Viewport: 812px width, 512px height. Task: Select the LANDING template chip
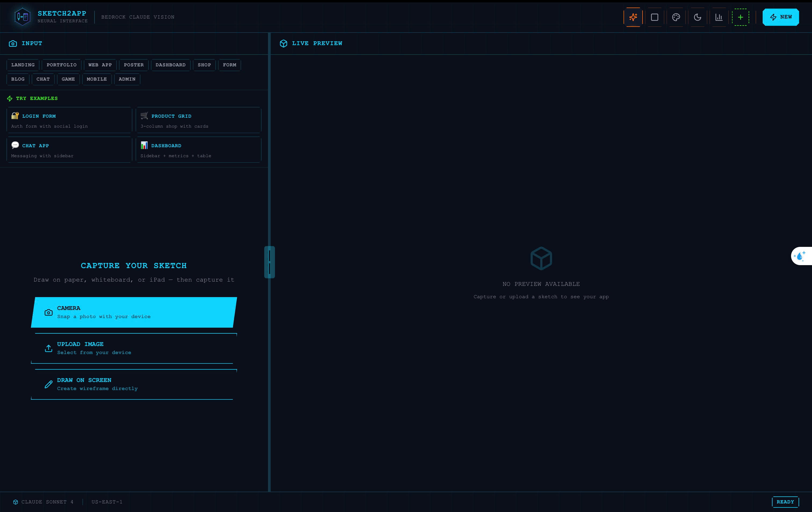[23, 65]
